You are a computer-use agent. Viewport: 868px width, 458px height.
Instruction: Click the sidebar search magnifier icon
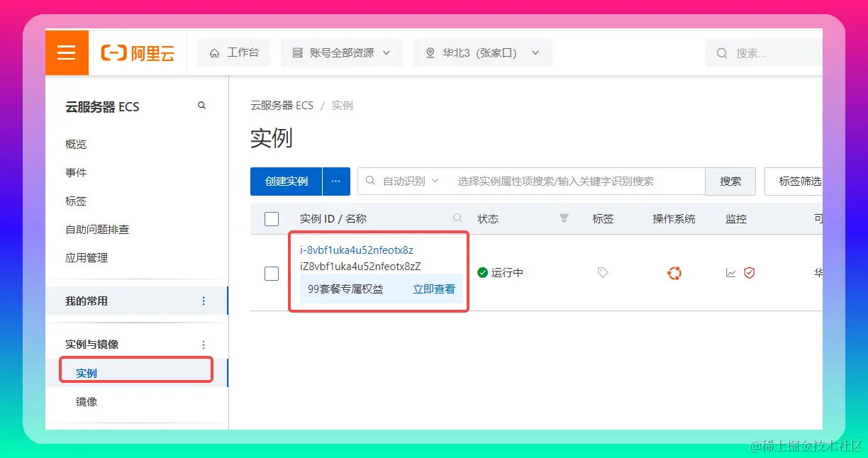[x=202, y=106]
